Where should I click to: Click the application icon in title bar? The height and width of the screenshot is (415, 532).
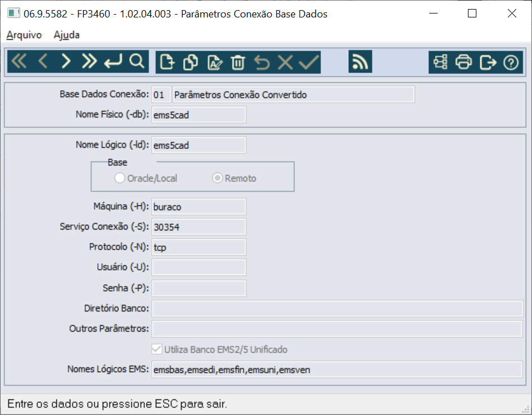(13, 13)
